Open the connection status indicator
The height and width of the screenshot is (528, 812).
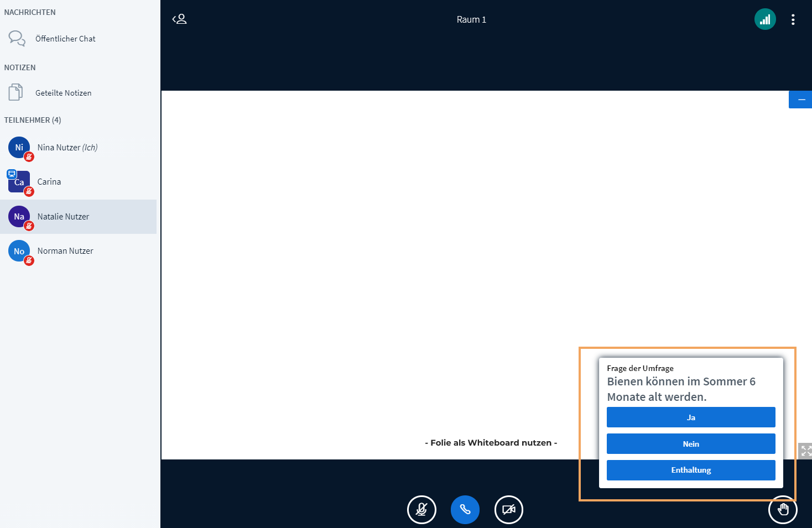[x=765, y=19]
